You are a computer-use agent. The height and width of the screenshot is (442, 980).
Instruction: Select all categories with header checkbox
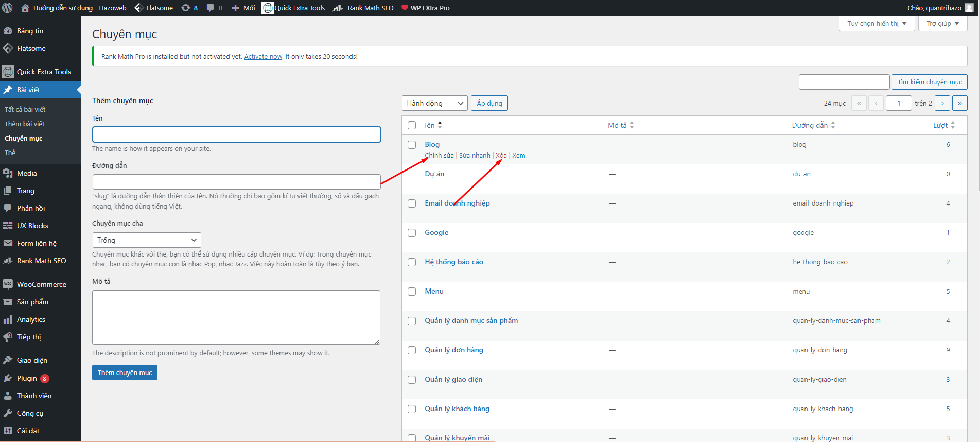[412, 125]
